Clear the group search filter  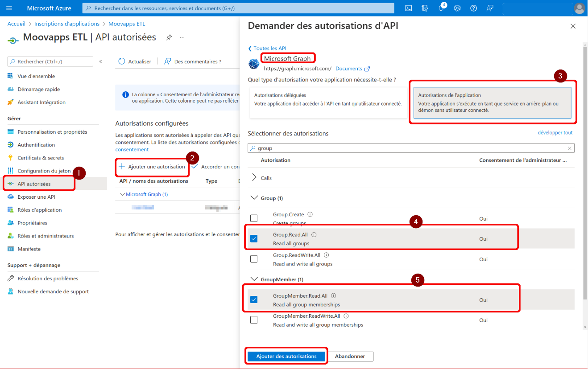coord(569,148)
